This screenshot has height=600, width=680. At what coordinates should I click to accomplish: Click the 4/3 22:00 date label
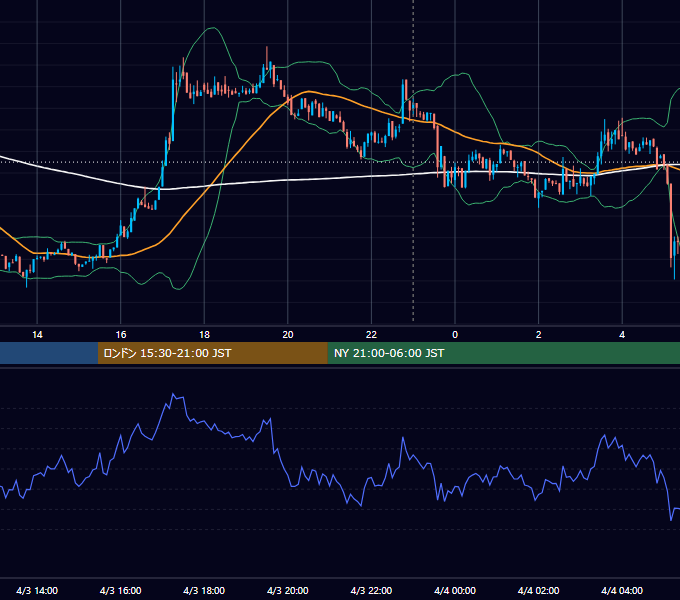(371, 590)
